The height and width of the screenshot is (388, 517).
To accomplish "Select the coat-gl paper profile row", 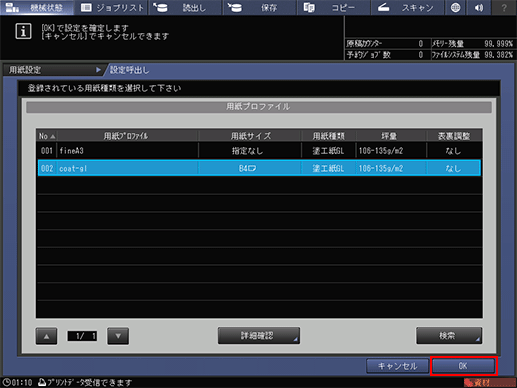I will (x=259, y=168).
